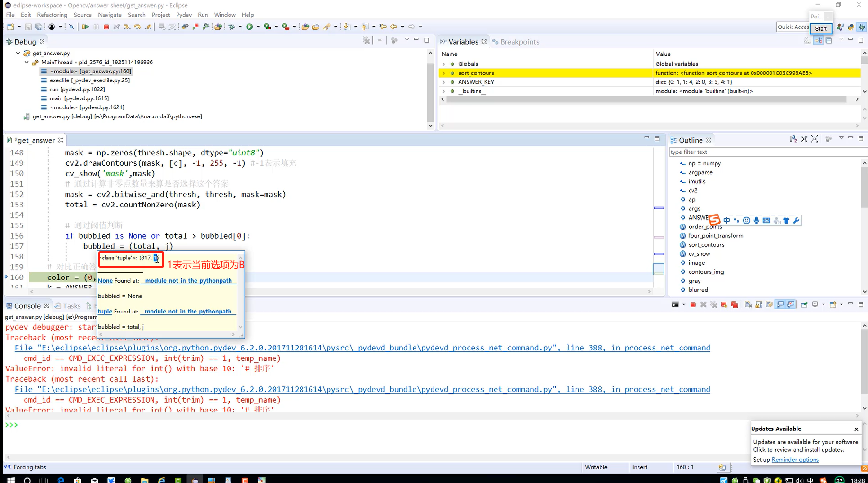Switch to the Debug perspective bug icon
Screen dimensions: 868x483
point(862,27)
